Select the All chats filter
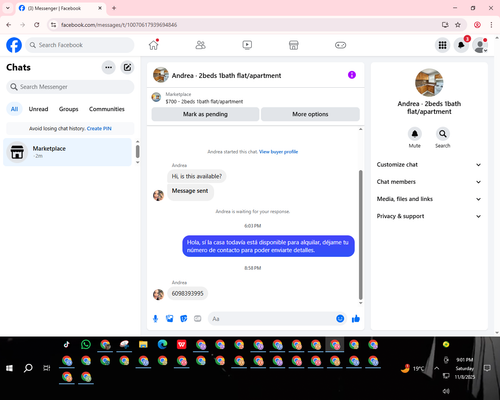Screen dimensions: 500x400 (x=14, y=109)
